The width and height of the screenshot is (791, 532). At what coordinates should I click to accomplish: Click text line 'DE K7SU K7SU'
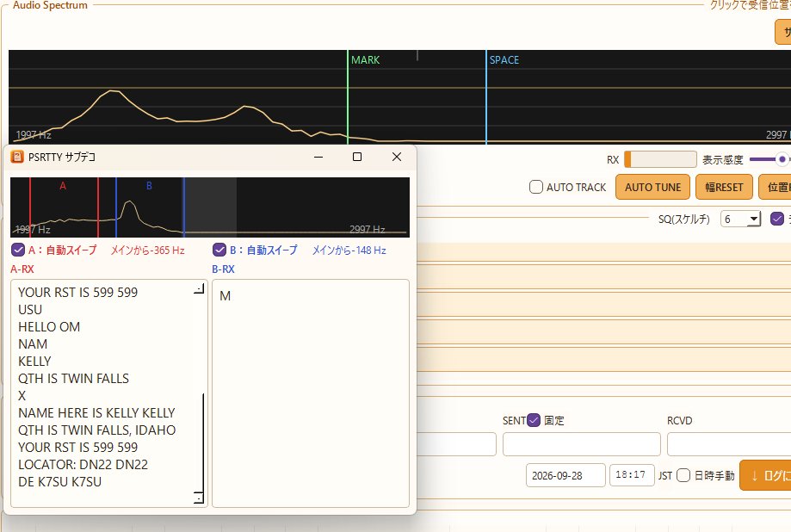coord(60,481)
